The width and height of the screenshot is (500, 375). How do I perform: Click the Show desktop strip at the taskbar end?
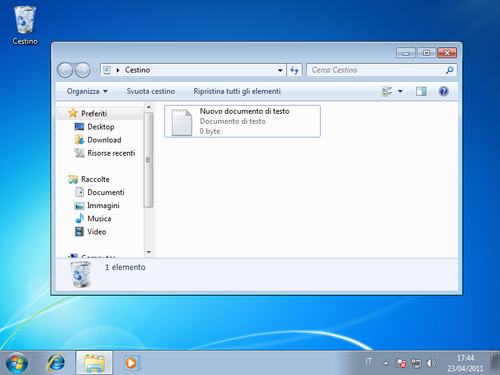tap(496, 363)
